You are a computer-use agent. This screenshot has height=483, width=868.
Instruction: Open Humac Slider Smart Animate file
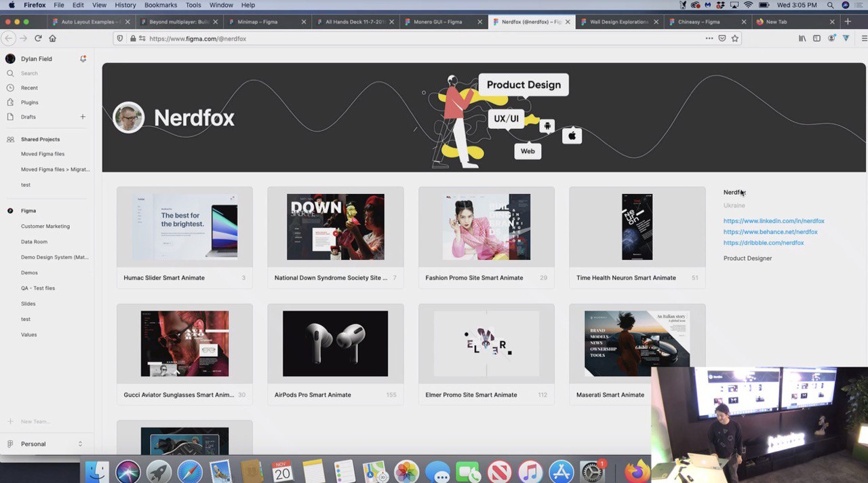coord(184,237)
